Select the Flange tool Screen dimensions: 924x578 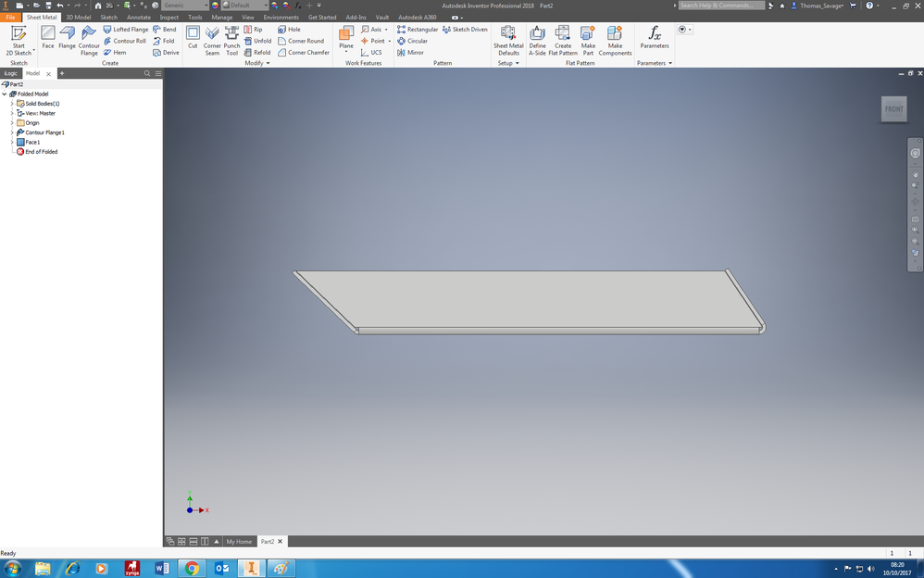pos(67,37)
